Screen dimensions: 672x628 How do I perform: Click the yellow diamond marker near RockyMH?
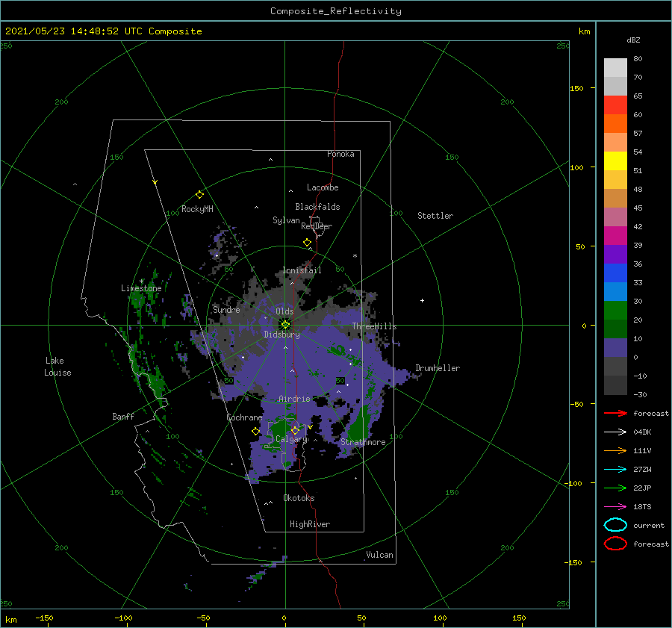tap(199, 195)
